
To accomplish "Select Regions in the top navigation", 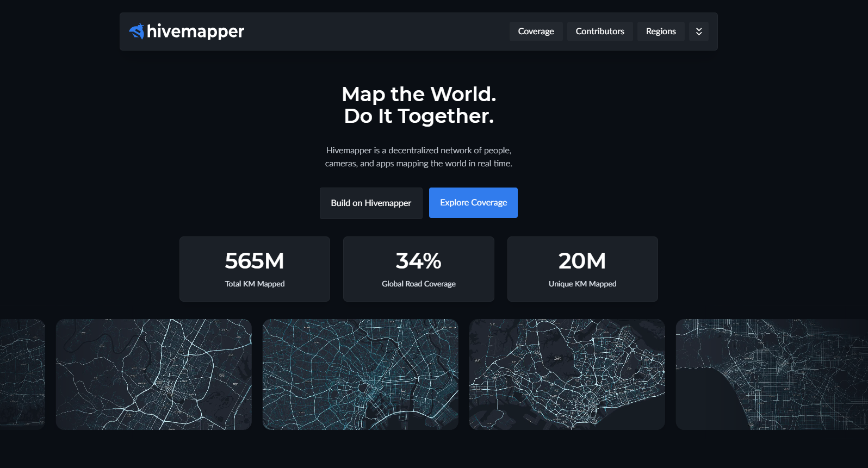I will point(660,32).
